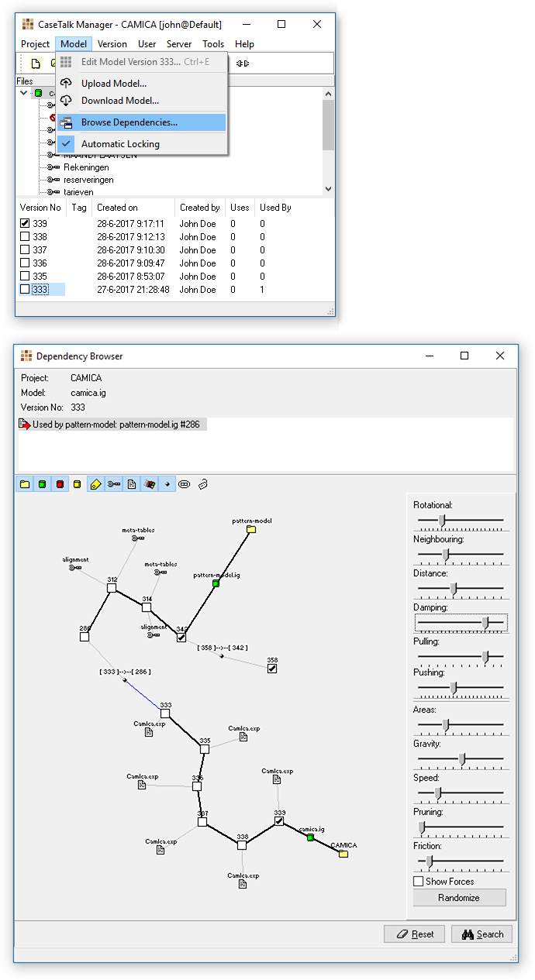Image resolution: width=535 pixels, height=980 pixels.
Task: Click version node 286 in graph
Action: (x=85, y=637)
